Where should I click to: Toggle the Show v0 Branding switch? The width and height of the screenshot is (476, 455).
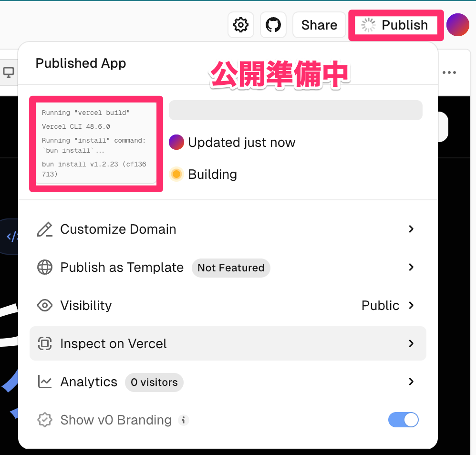pyautogui.click(x=404, y=420)
